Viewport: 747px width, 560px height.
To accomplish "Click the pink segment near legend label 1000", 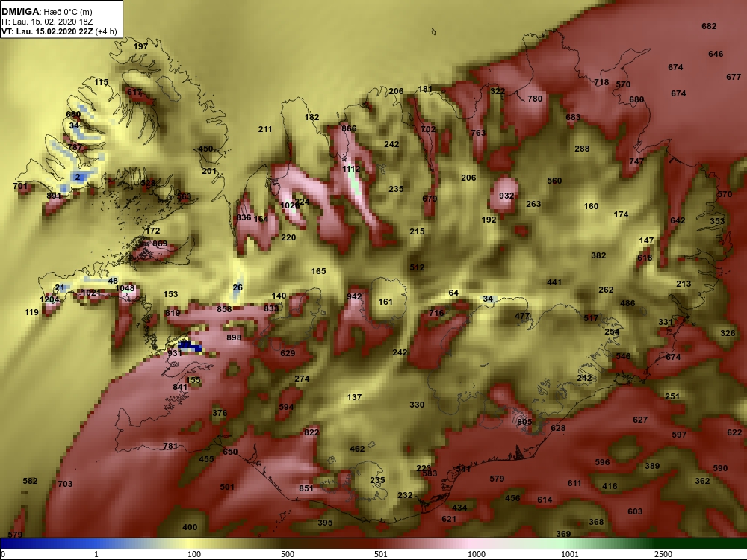I will (x=471, y=544).
